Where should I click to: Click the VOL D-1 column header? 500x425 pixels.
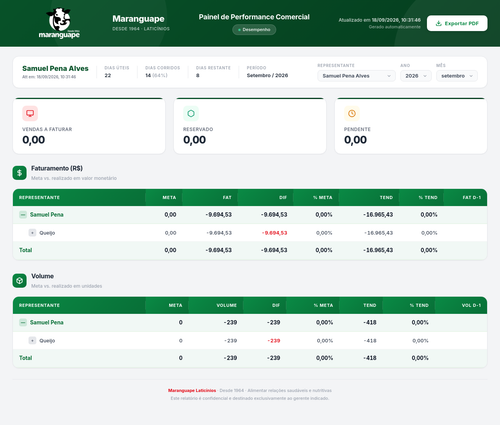(471, 305)
